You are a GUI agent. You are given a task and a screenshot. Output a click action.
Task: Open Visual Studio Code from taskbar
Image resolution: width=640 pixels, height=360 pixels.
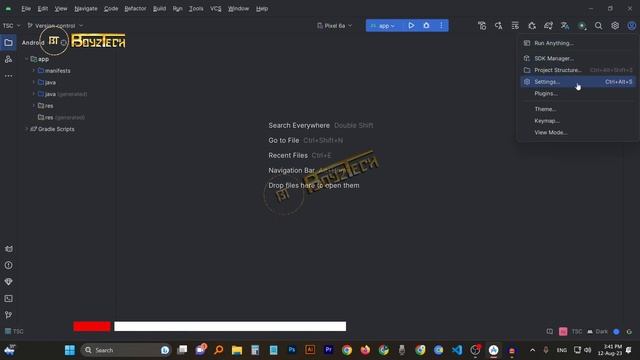[457, 350]
